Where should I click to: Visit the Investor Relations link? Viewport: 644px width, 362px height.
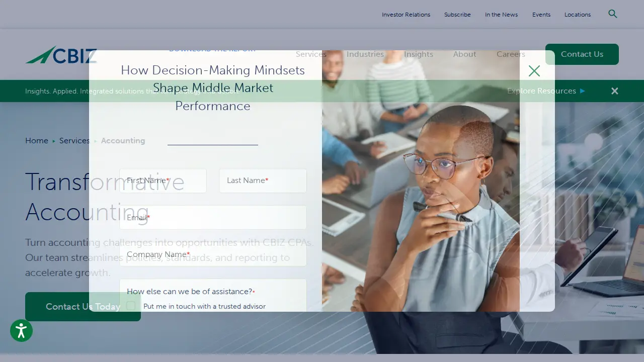(x=406, y=15)
